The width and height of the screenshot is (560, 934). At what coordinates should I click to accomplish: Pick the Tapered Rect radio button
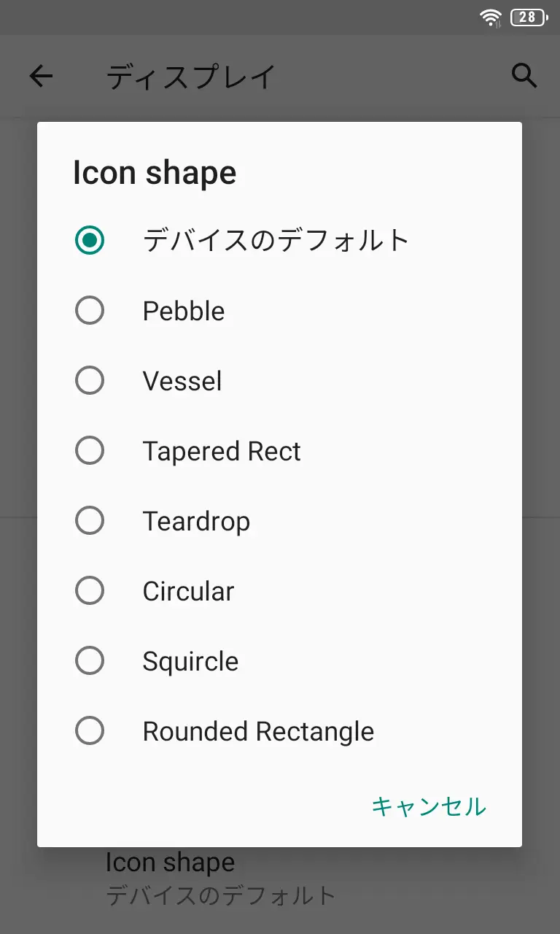(x=90, y=451)
